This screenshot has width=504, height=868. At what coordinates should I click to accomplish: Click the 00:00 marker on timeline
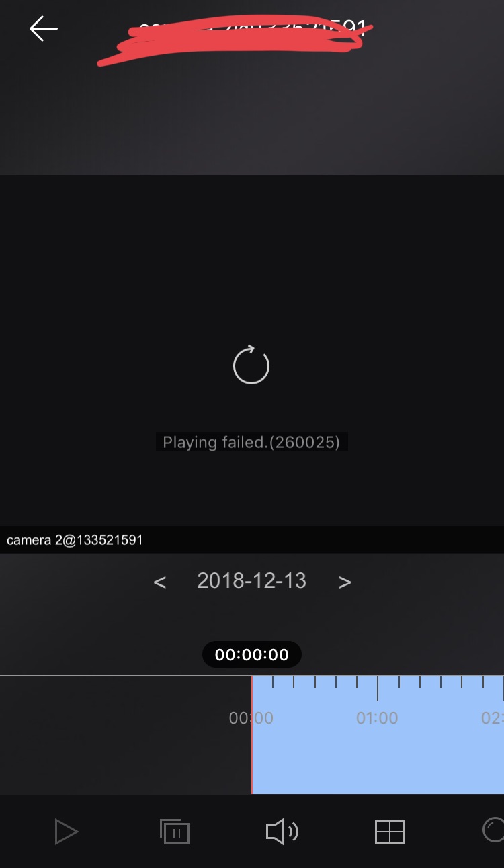pos(251,718)
